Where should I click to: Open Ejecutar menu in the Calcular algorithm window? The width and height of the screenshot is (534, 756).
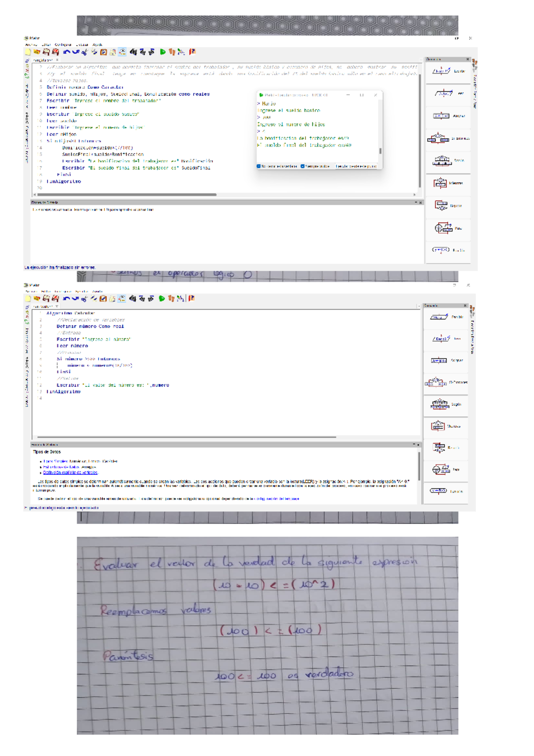pyautogui.click(x=81, y=292)
